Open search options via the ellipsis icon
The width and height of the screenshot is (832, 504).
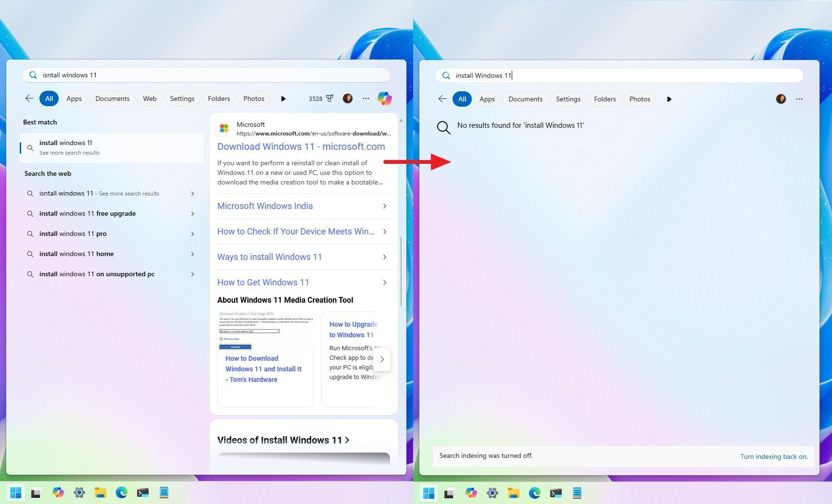coord(366,98)
